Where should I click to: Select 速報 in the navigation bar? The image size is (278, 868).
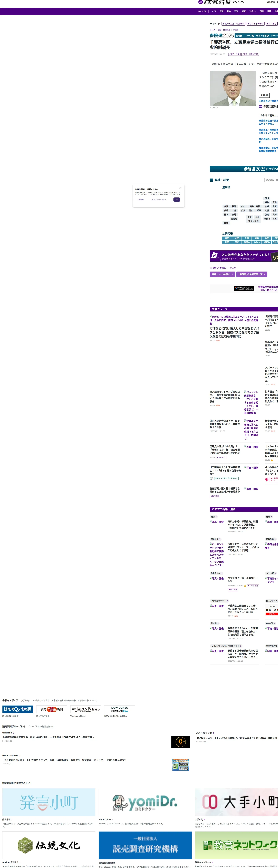[221, 11]
